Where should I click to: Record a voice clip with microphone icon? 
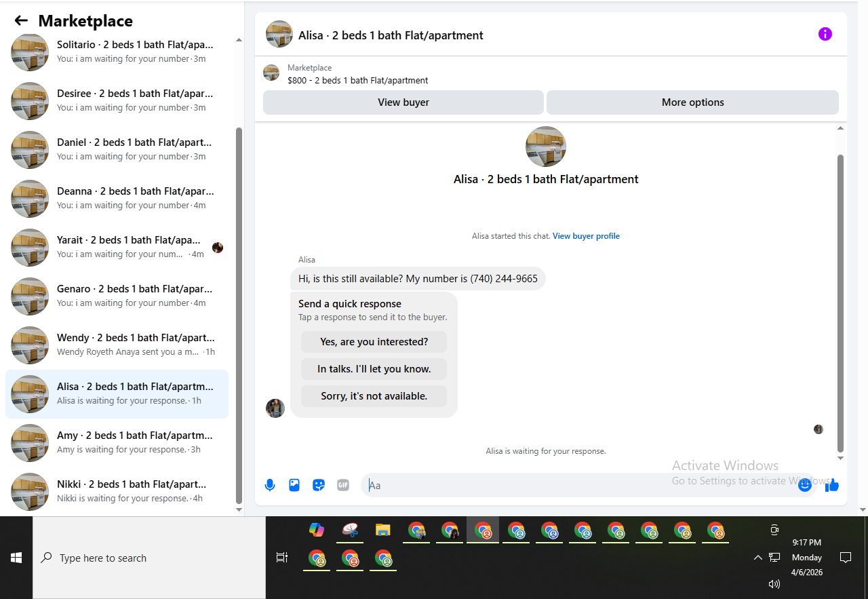(x=270, y=485)
